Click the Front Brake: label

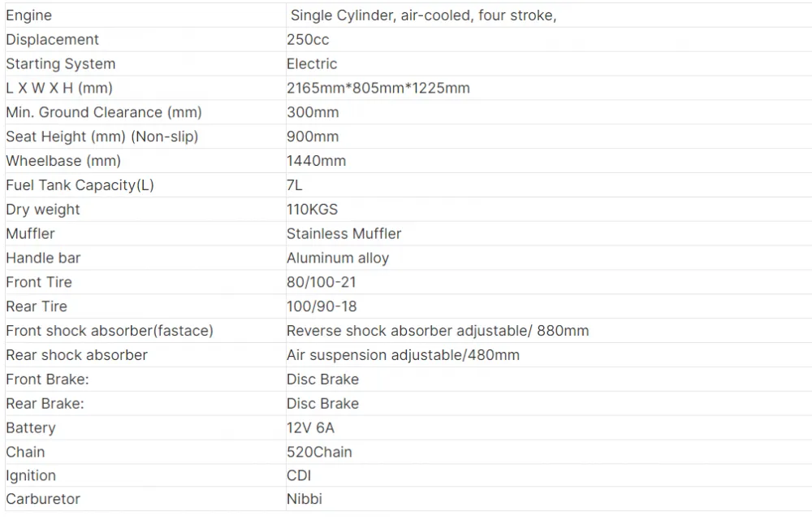point(47,380)
